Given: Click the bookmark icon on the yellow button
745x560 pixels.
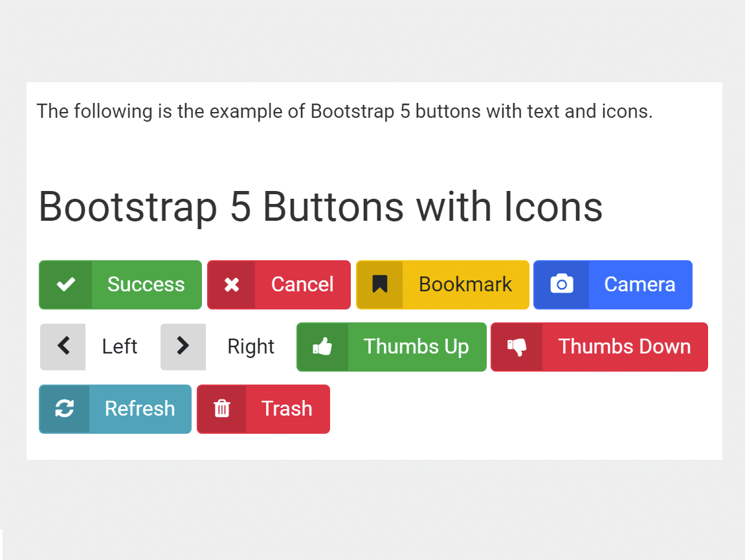Looking at the screenshot, I should tap(379, 285).
